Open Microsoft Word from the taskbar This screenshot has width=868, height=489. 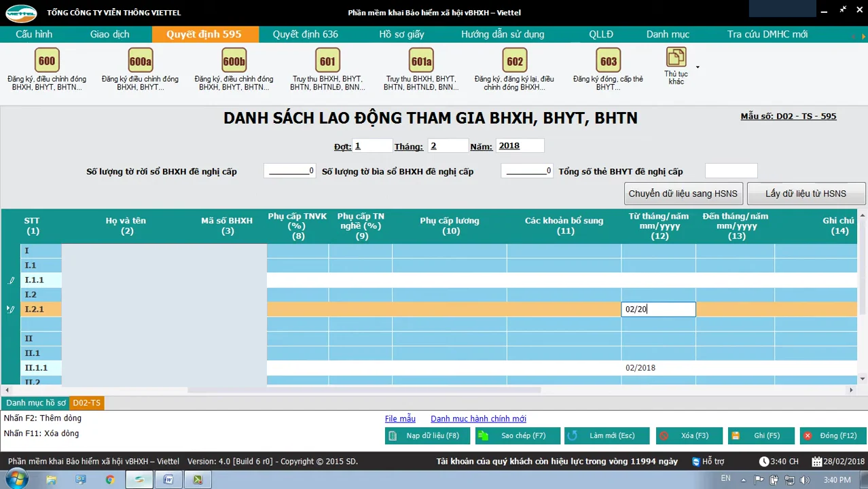tap(168, 479)
